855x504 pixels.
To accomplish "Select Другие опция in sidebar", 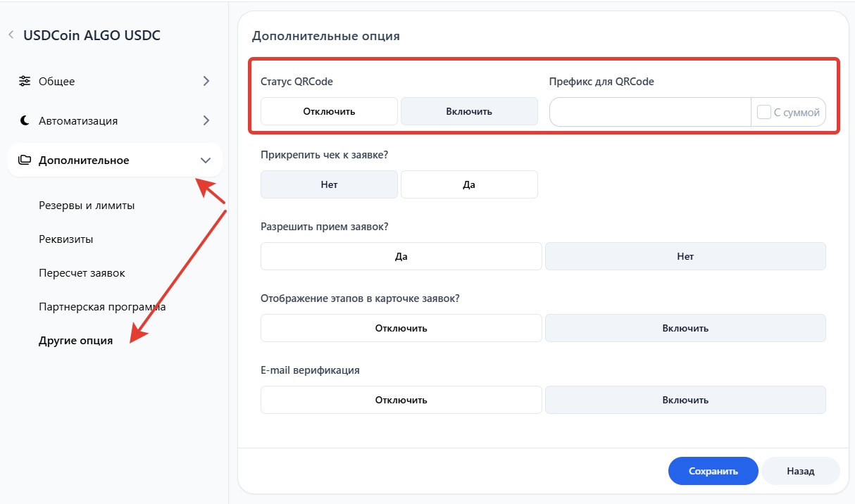I will [x=75, y=341].
